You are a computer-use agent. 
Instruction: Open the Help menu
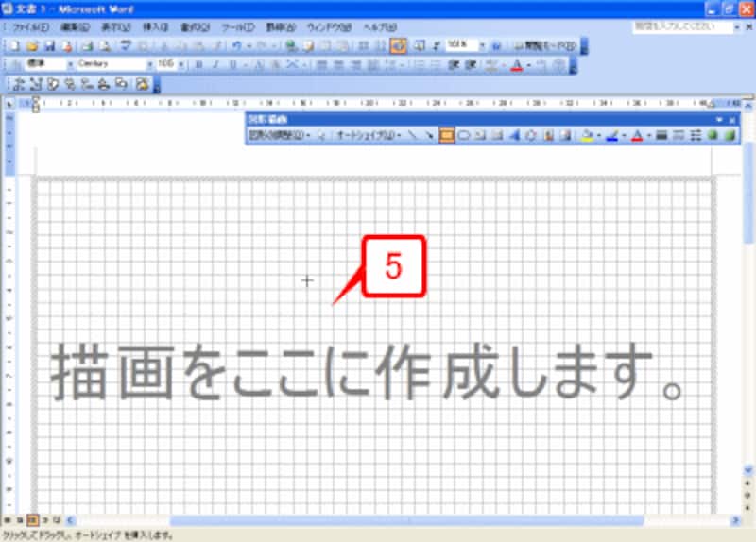(x=380, y=27)
